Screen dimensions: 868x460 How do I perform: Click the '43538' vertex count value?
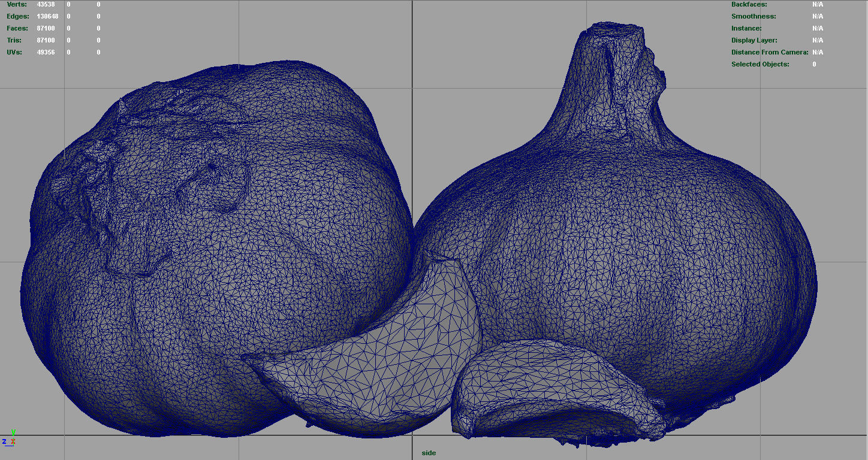pos(46,4)
